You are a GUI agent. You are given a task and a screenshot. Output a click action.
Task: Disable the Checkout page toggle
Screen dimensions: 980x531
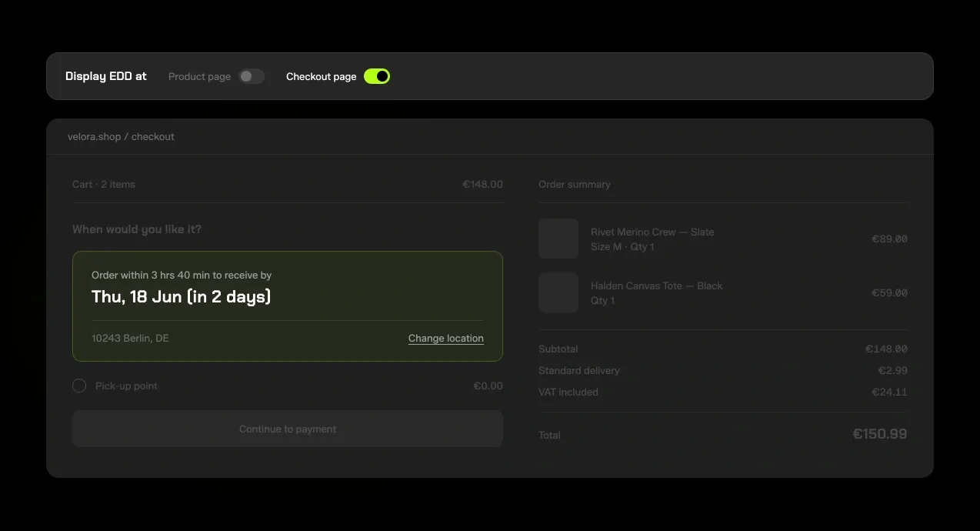click(x=377, y=76)
